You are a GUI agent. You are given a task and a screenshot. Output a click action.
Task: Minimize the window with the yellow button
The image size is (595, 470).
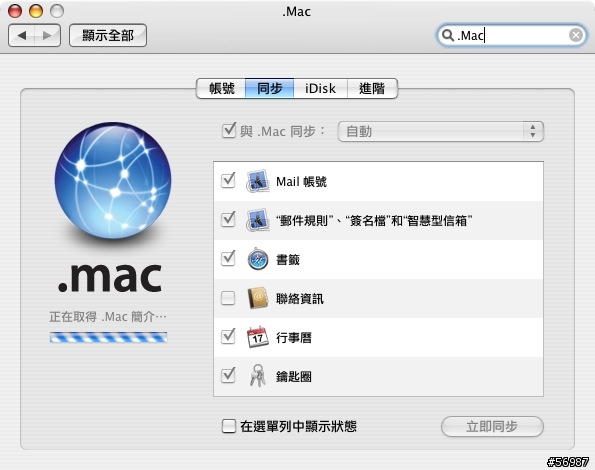[x=36, y=11]
